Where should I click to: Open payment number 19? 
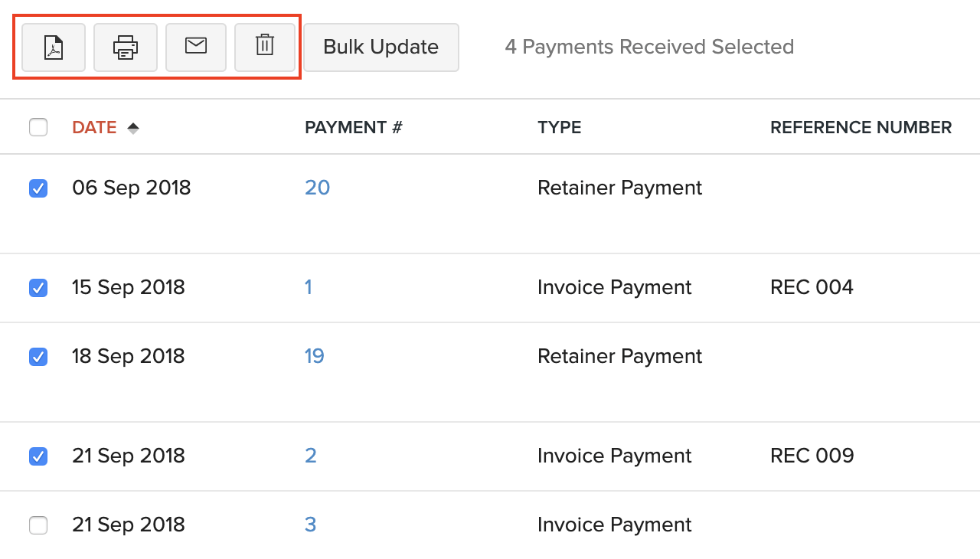[x=314, y=356]
